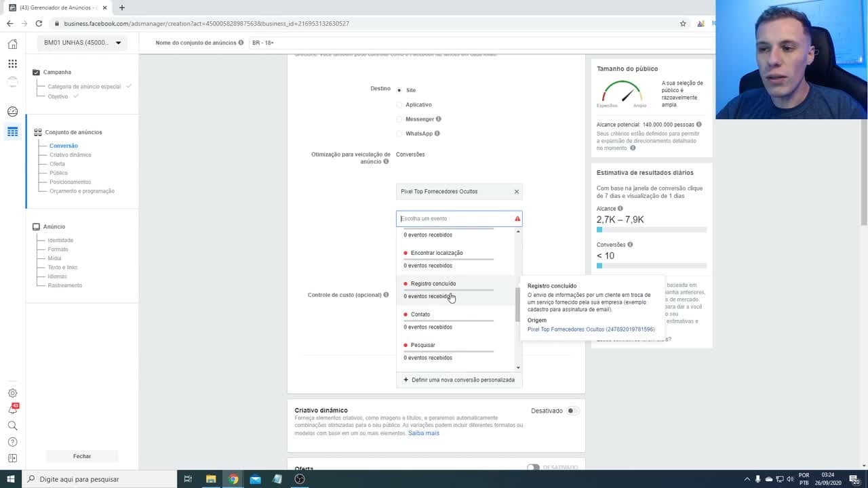Click the info icon beside Controle de custo

[386, 295]
